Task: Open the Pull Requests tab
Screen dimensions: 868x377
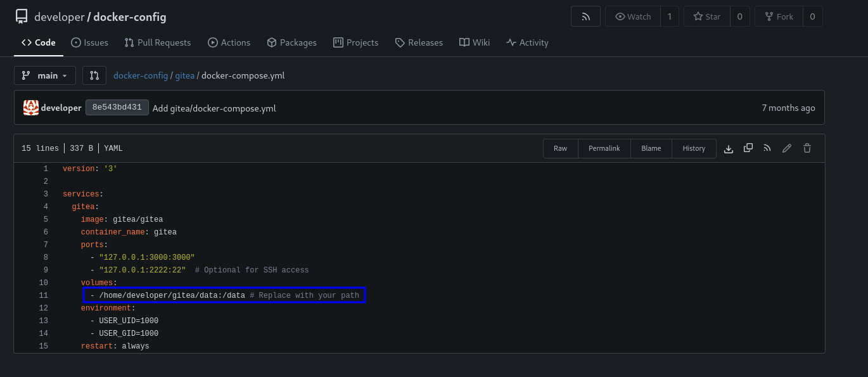Action: pos(158,42)
